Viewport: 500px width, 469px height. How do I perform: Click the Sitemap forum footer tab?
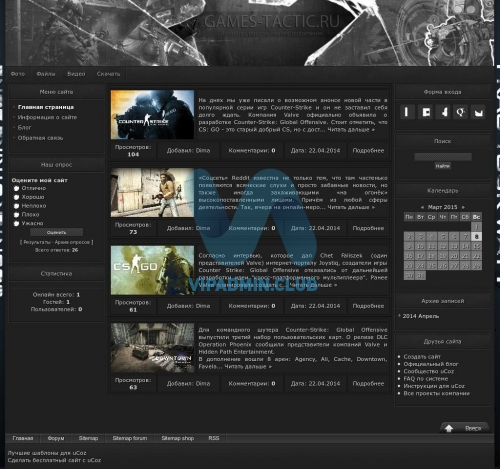coord(130,438)
